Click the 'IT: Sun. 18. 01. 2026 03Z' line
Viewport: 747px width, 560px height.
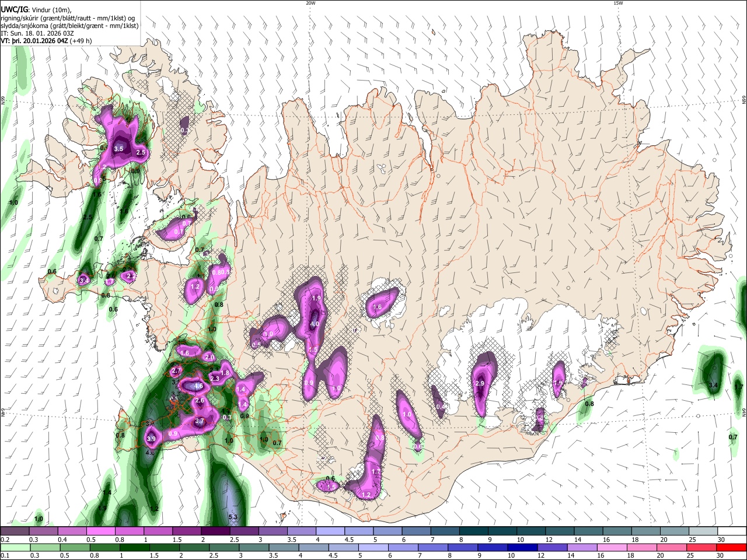(37, 33)
